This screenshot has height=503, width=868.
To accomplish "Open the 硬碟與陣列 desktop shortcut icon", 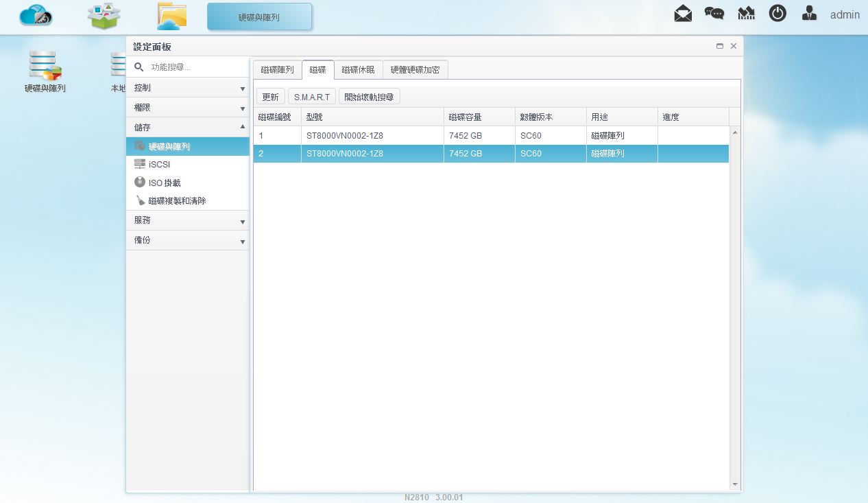I will [45, 71].
